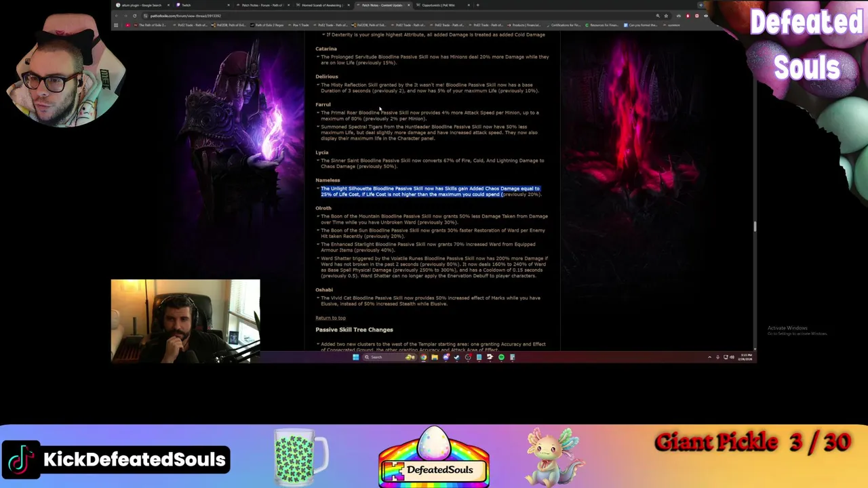Click the taskbar Search box
Image resolution: width=868 pixels, height=488 pixels.
pos(390,357)
